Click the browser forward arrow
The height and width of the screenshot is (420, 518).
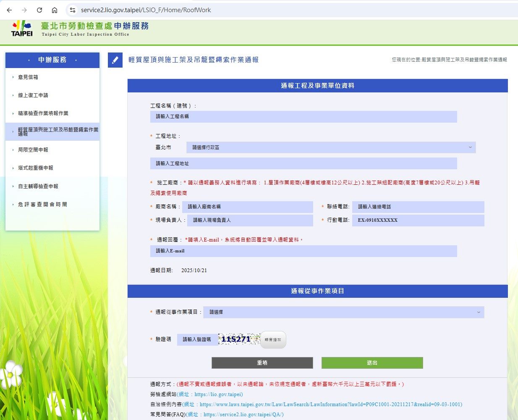coord(24,10)
